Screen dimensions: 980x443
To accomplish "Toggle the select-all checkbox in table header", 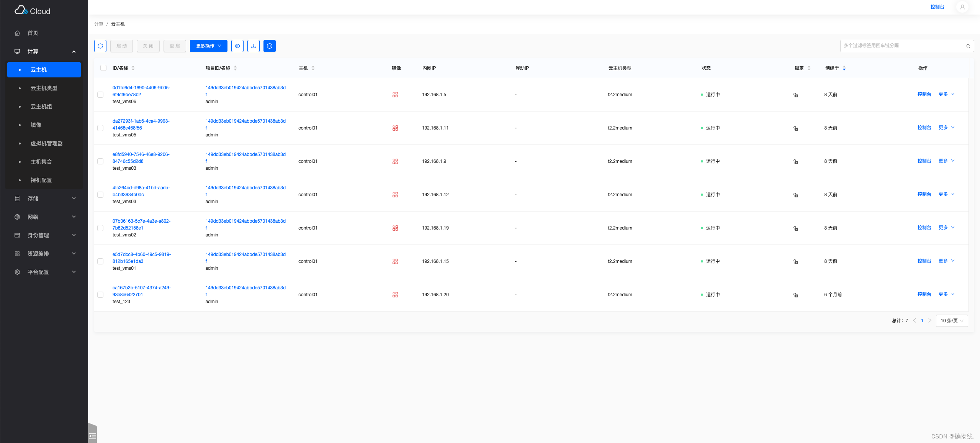I will 103,68.
